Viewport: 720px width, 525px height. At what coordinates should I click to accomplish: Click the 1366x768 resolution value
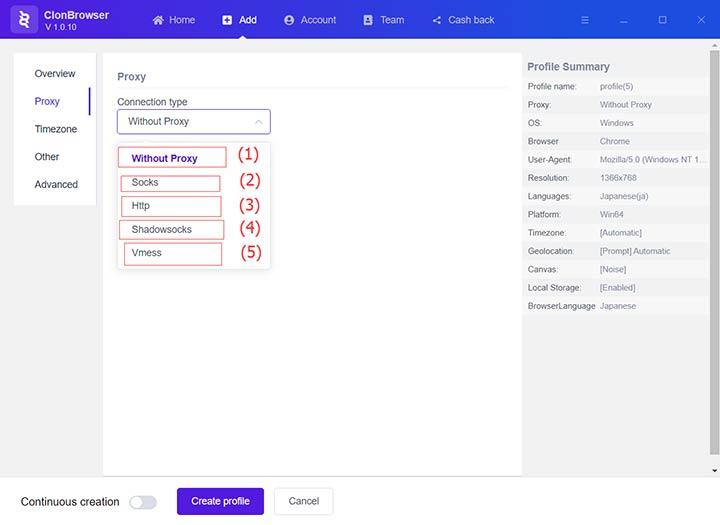pos(618,178)
